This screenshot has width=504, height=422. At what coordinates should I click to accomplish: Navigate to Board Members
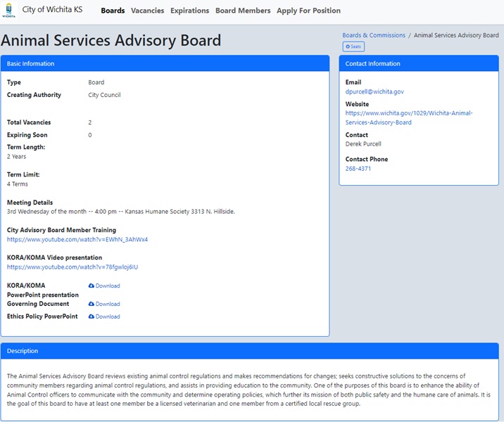pos(243,11)
